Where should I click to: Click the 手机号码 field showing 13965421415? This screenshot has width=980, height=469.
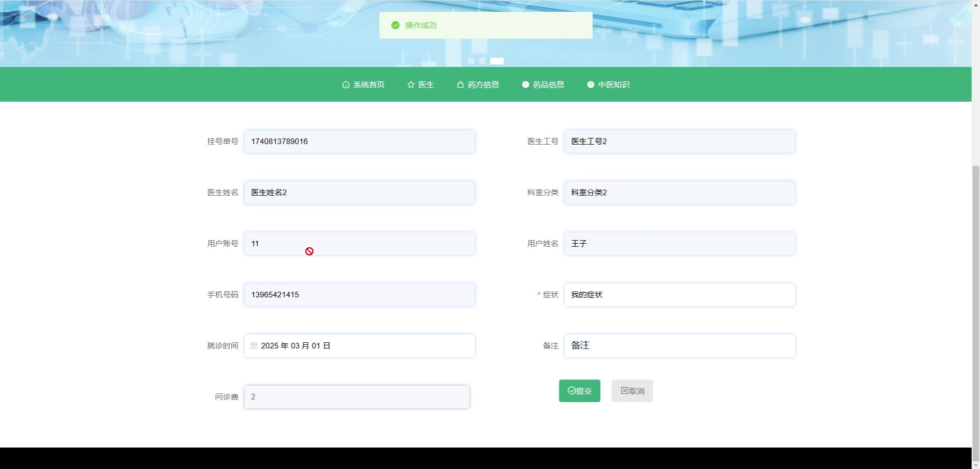tap(359, 295)
